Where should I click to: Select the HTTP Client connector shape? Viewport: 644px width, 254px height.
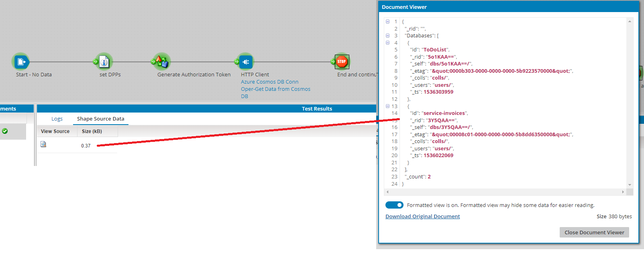pyautogui.click(x=246, y=61)
